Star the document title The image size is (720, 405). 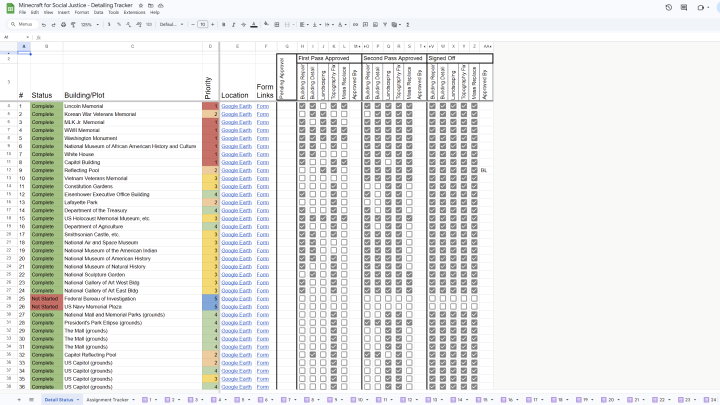(x=141, y=6)
